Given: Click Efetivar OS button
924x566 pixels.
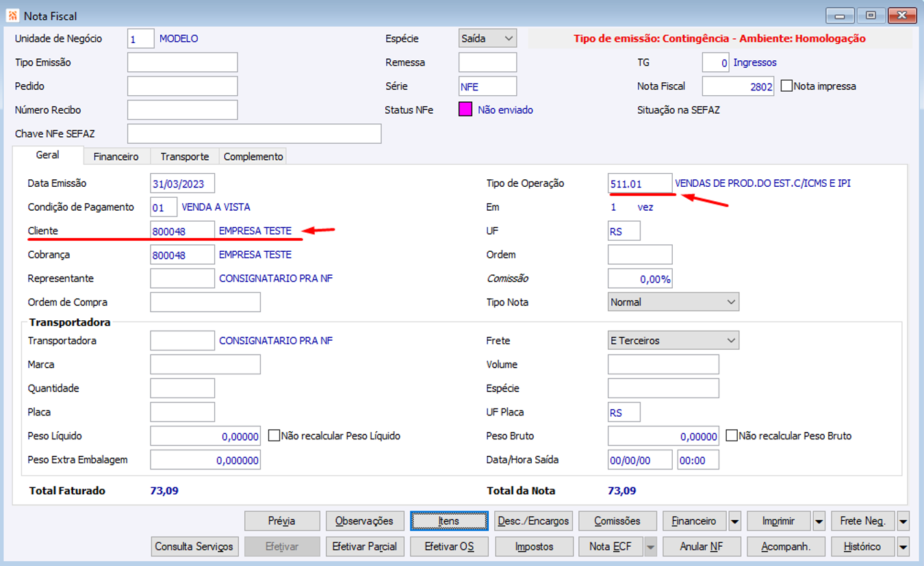Looking at the screenshot, I should (x=449, y=547).
